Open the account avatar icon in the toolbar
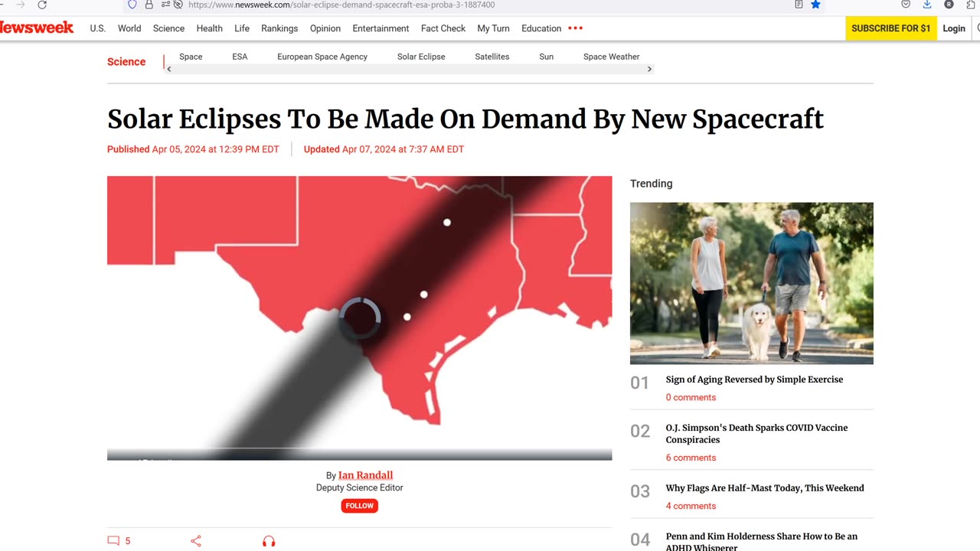Screen dimensions: 980x551 pos(949,5)
